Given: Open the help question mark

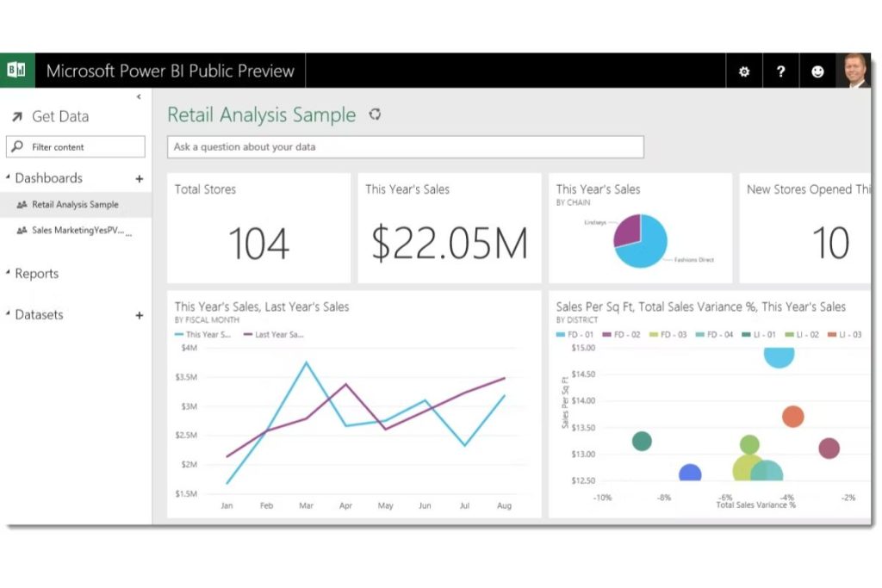Looking at the screenshot, I should (780, 71).
